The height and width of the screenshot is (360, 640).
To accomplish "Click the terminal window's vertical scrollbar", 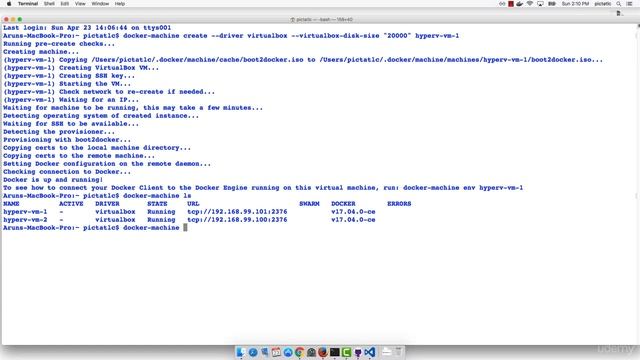I will pos(638,184).
